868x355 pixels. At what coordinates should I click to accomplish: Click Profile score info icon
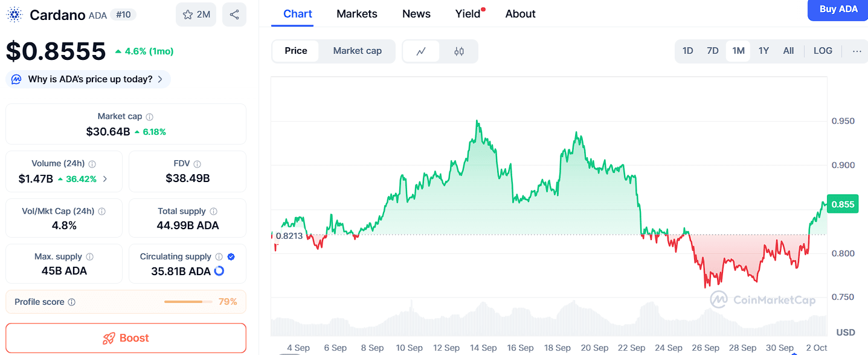pyautogui.click(x=72, y=302)
